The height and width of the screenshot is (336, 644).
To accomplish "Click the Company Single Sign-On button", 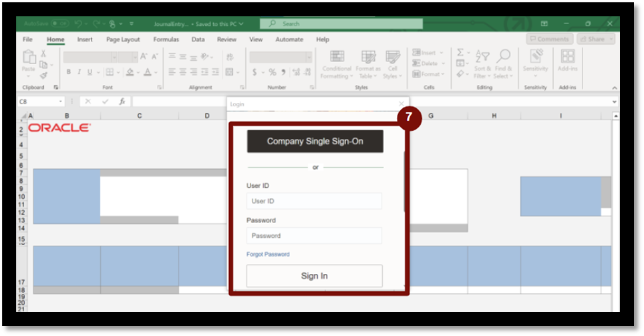I will point(315,142).
